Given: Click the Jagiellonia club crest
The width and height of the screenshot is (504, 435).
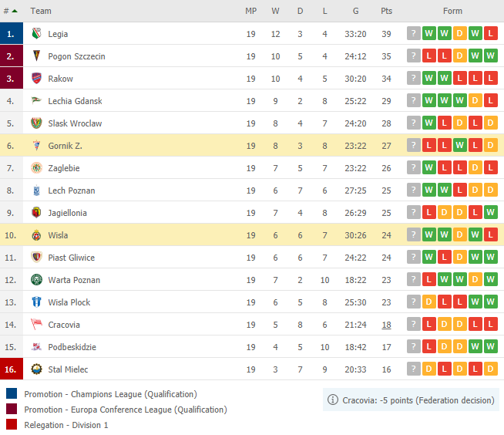Looking at the screenshot, I should point(37,212).
